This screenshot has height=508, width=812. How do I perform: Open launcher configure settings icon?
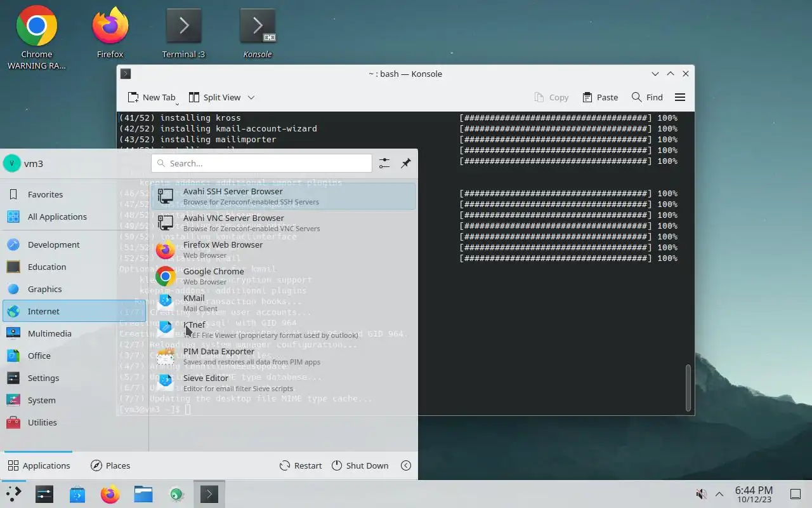[384, 163]
